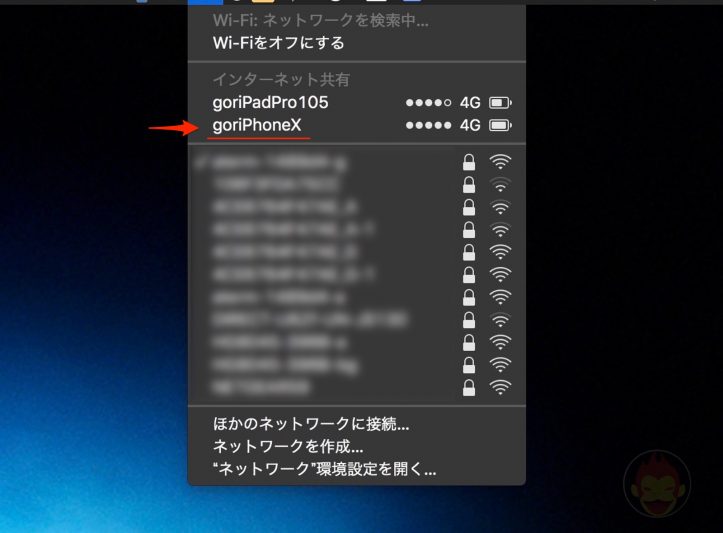
Task: Open "ネットワーク"環境設定を開く... preferences
Action: 325,469
